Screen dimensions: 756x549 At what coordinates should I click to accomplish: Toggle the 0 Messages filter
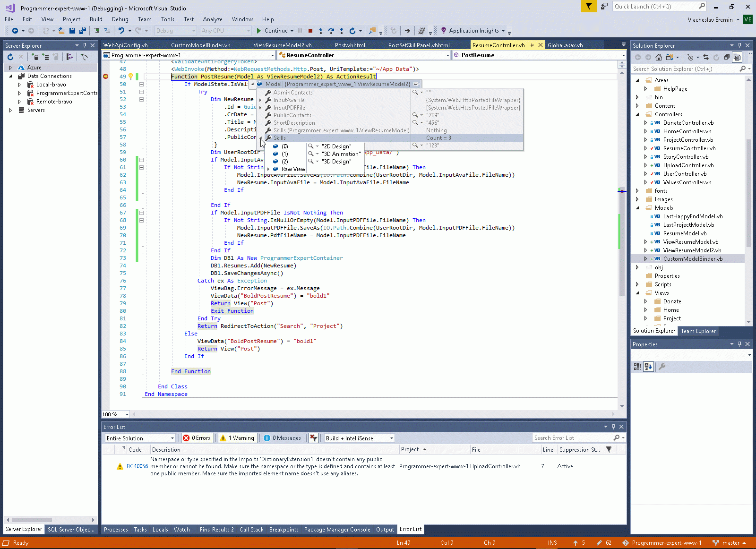pos(283,438)
